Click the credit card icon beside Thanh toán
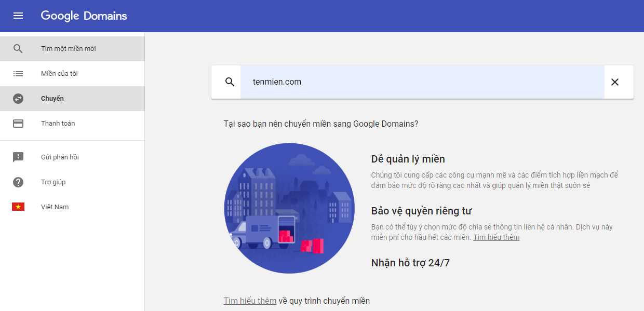The height and width of the screenshot is (311, 644). (x=18, y=124)
